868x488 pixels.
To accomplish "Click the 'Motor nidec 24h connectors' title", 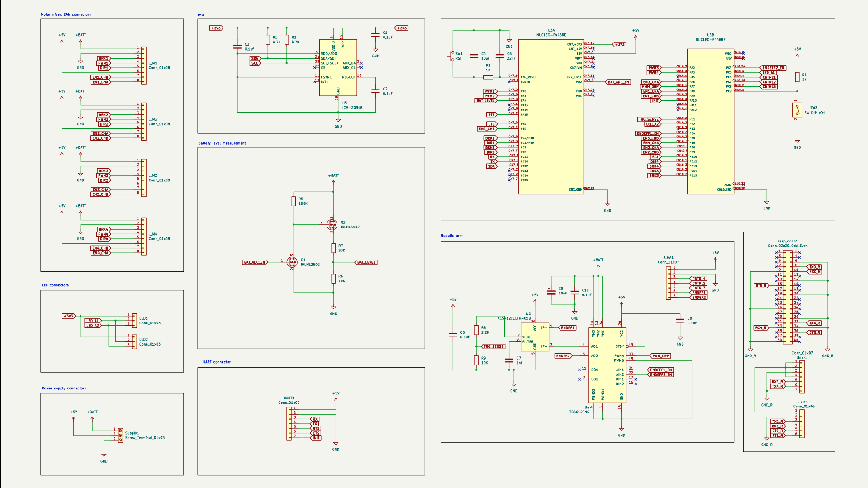I will coord(66,14).
